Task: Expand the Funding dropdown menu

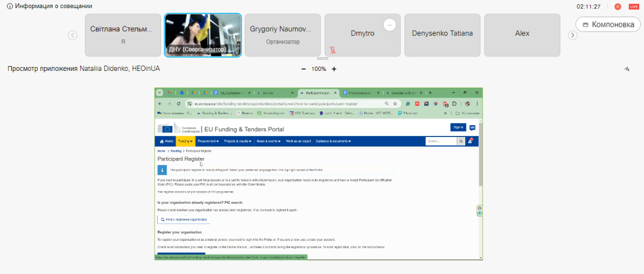Action: point(185,141)
